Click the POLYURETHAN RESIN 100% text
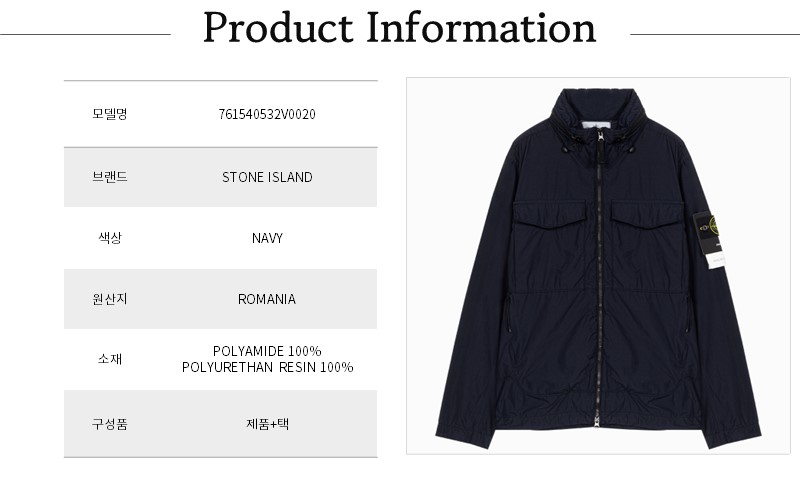This screenshot has width=800, height=491. pyautogui.click(x=267, y=367)
